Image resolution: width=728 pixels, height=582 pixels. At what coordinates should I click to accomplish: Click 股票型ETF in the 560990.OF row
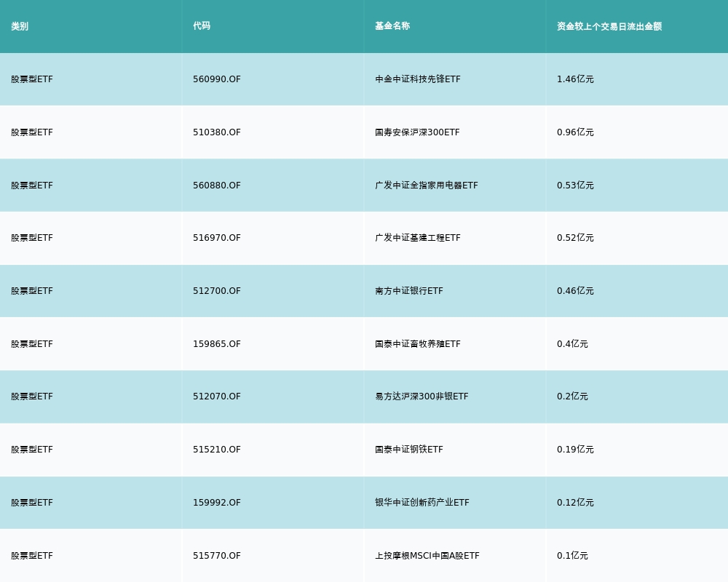32,79
